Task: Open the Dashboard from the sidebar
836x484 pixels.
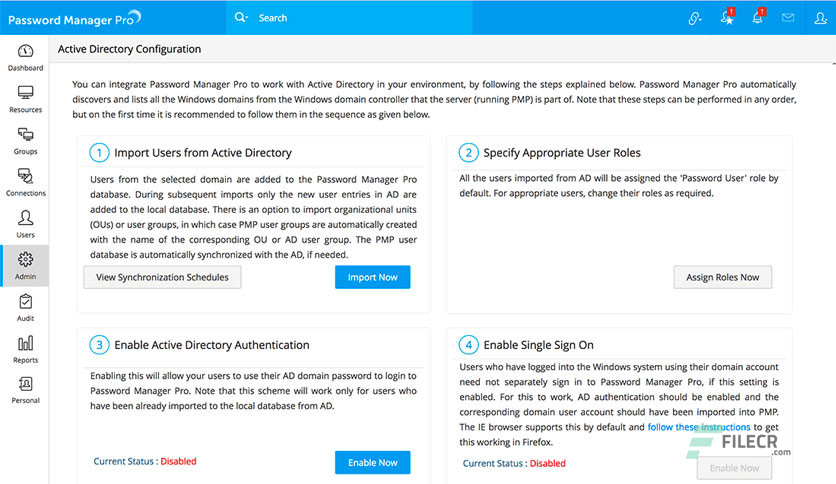Action: 25,58
